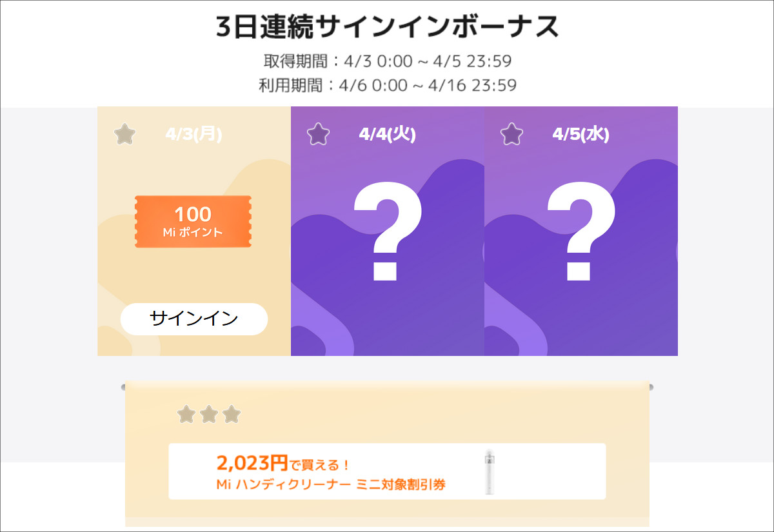The image size is (774, 532).
Task: Click the white discount coupon banner
Action: tap(387, 471)
